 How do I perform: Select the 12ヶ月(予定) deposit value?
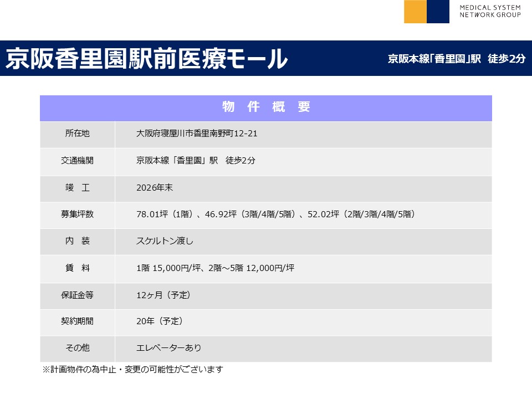163,295
